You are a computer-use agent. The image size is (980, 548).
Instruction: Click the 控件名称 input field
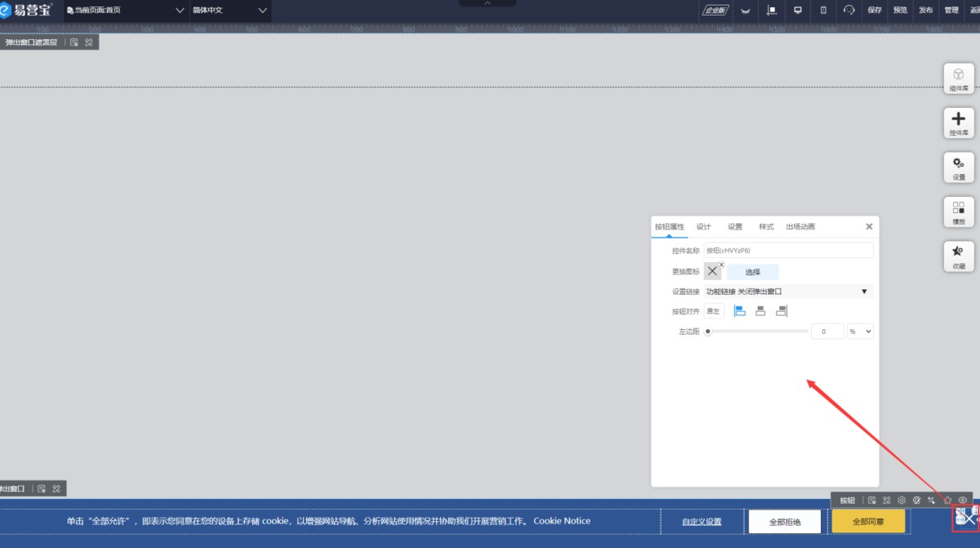[x=788, y=250]
